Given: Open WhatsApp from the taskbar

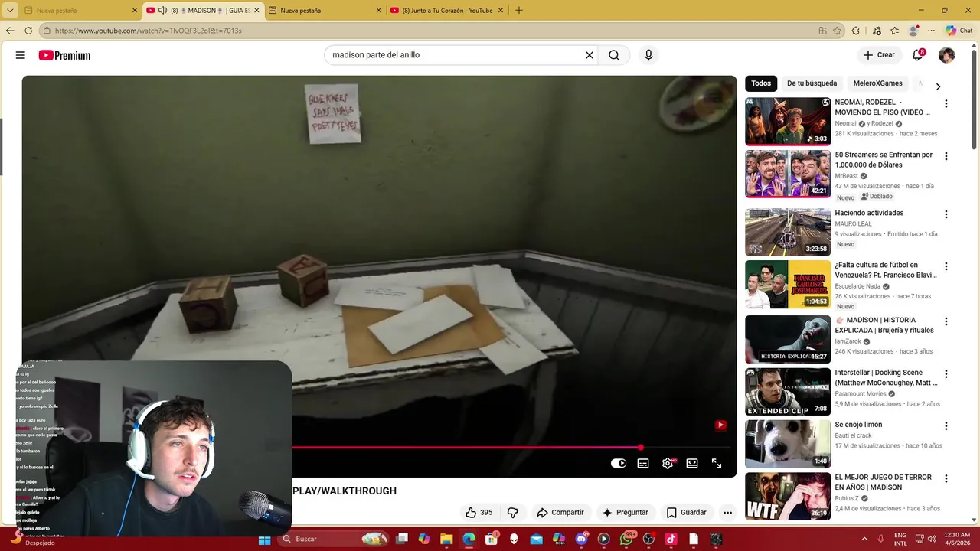Looking at the screenshot, I should click(x=626, y=539).
